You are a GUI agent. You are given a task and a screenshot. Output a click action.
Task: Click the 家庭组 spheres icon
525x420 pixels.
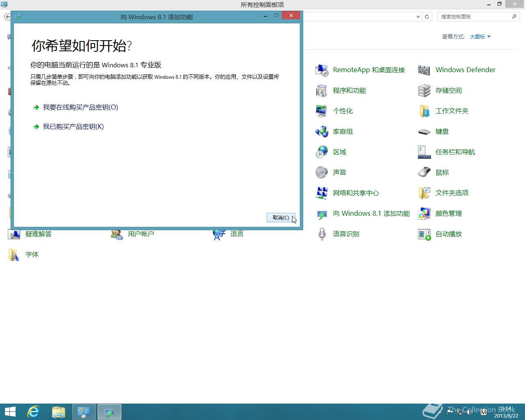coord(322,132)
